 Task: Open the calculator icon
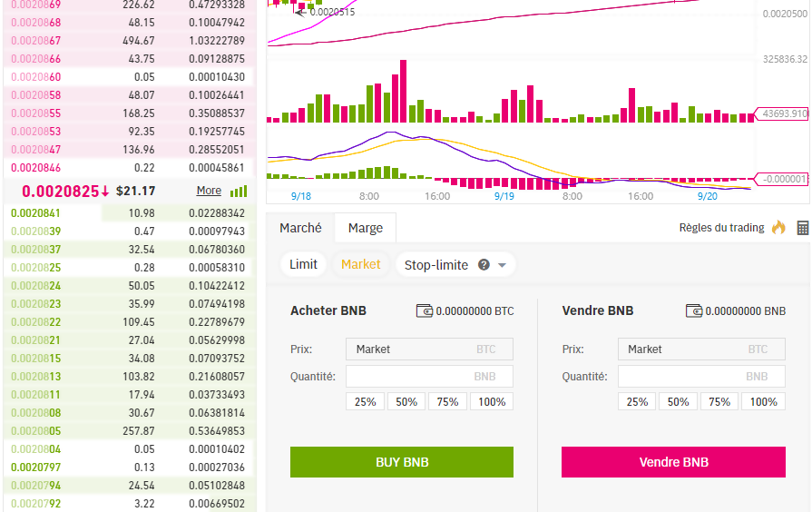pyautogui.click(x=803, y=228)
